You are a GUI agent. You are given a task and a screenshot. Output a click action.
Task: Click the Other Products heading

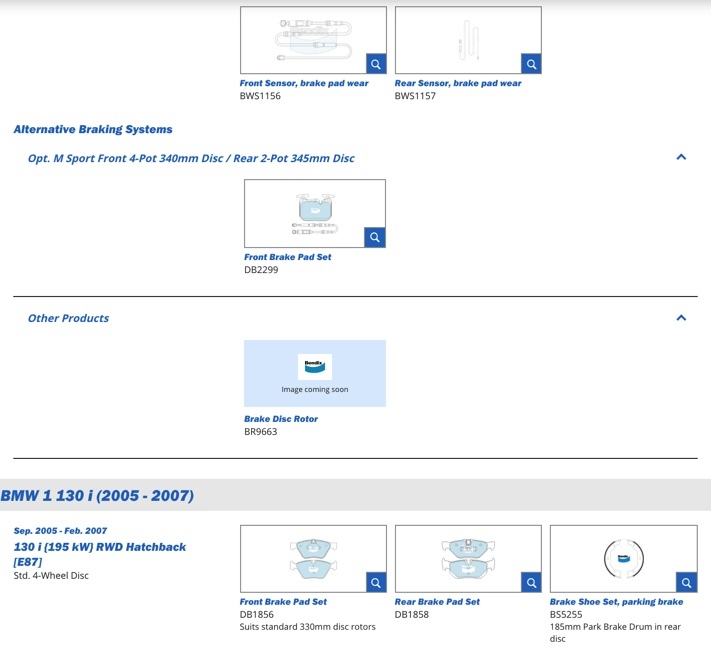click(68, 318)
